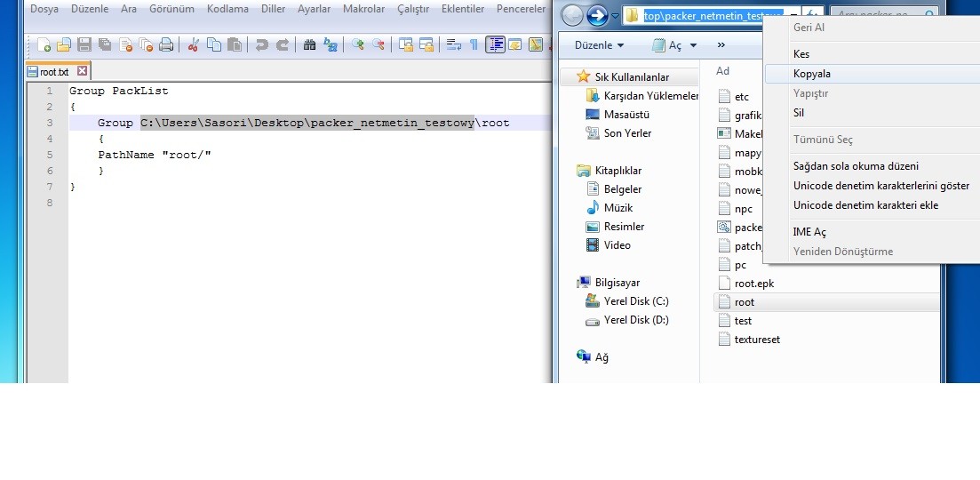Choose Sil in the context menu
Viewport: 980px width, 480px height.
tap(872, 113)
